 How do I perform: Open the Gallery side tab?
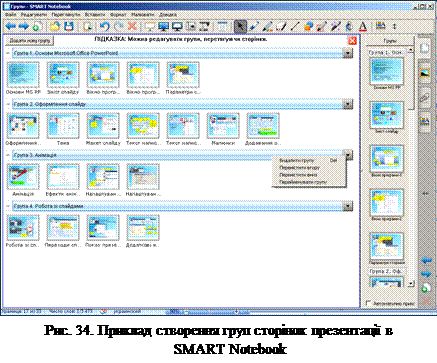coord(425,72)
